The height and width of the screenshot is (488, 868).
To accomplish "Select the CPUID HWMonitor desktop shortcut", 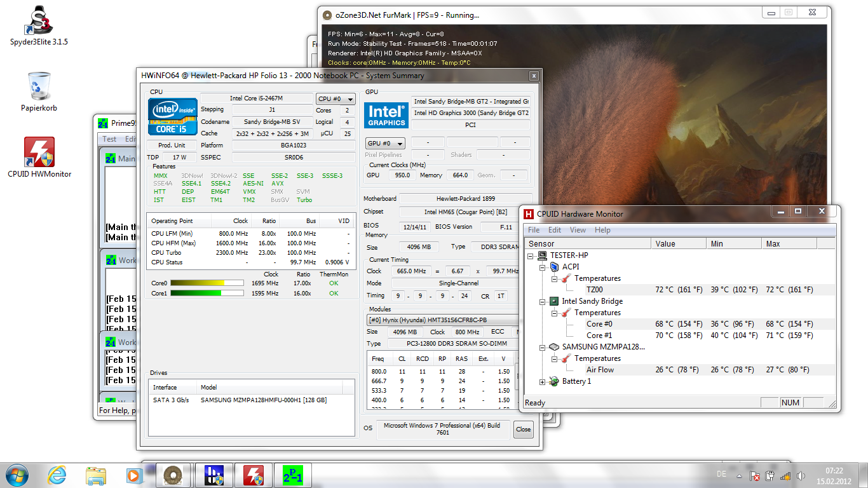I will coord(39,157).
